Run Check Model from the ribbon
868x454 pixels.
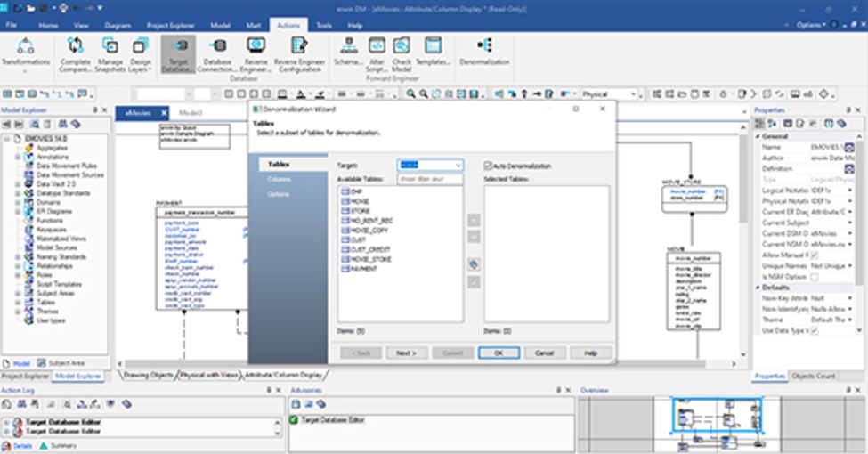point(402,54)
